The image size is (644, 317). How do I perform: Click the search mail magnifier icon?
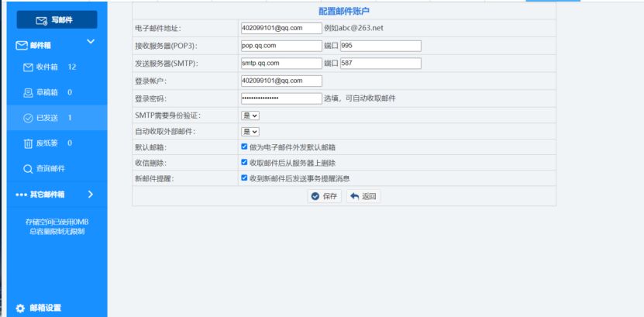(28, 169)
